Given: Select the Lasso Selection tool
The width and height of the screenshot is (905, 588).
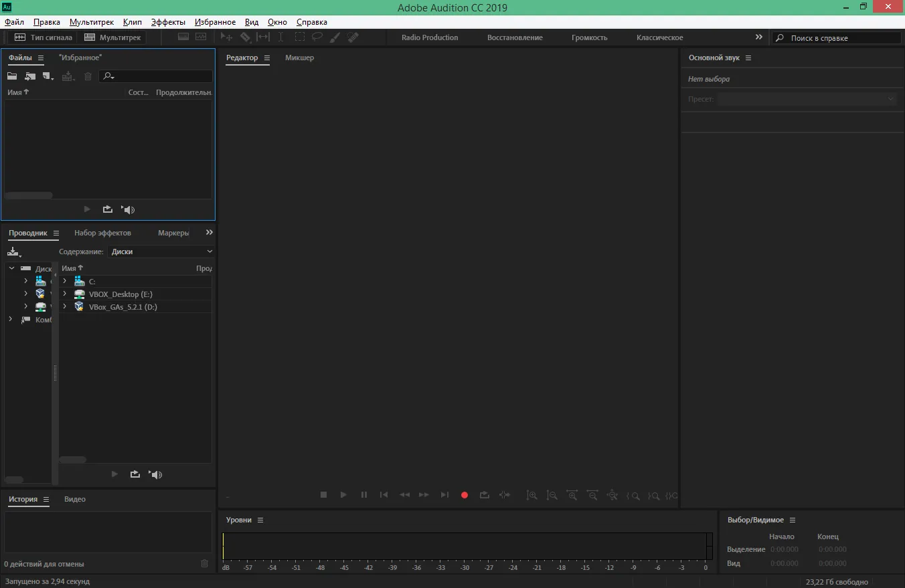Looking at the screenshot, I should click(317, 37).
